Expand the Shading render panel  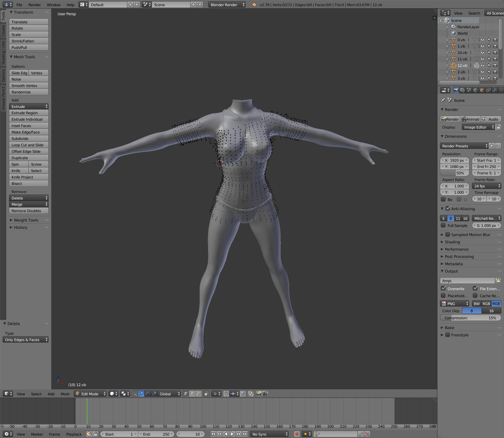tap(452, 242)
